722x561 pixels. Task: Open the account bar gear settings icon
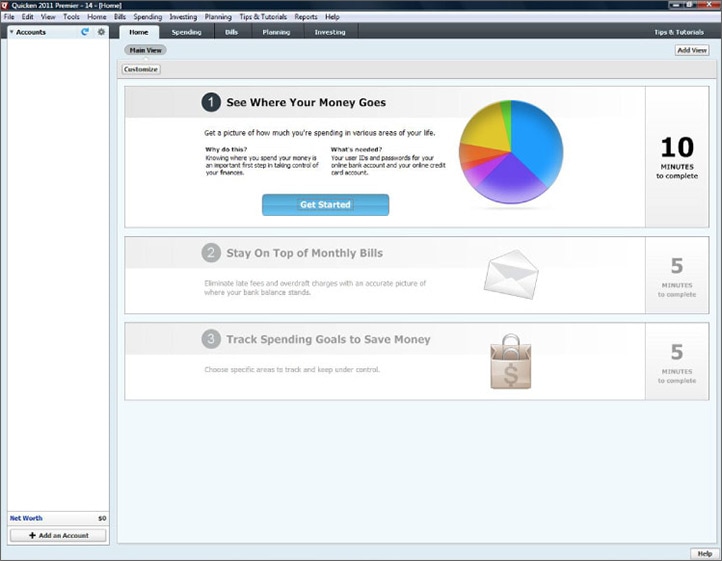click(101, 32)
